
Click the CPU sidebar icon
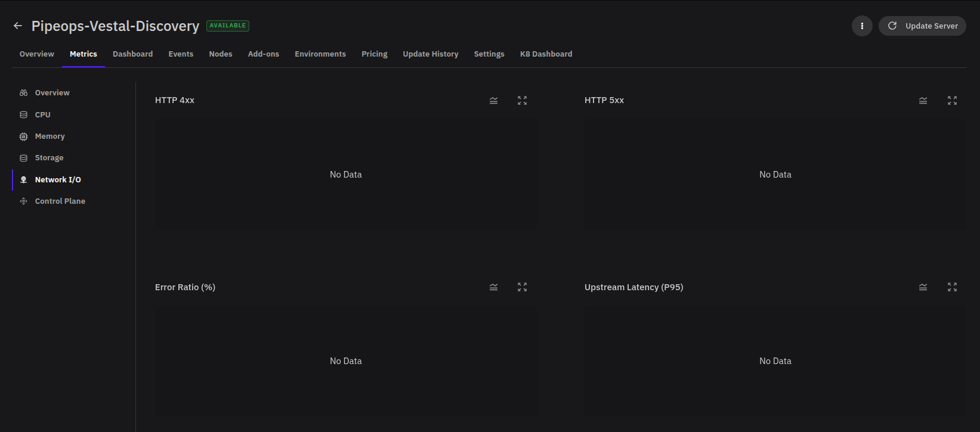click(x=24, y=114)
